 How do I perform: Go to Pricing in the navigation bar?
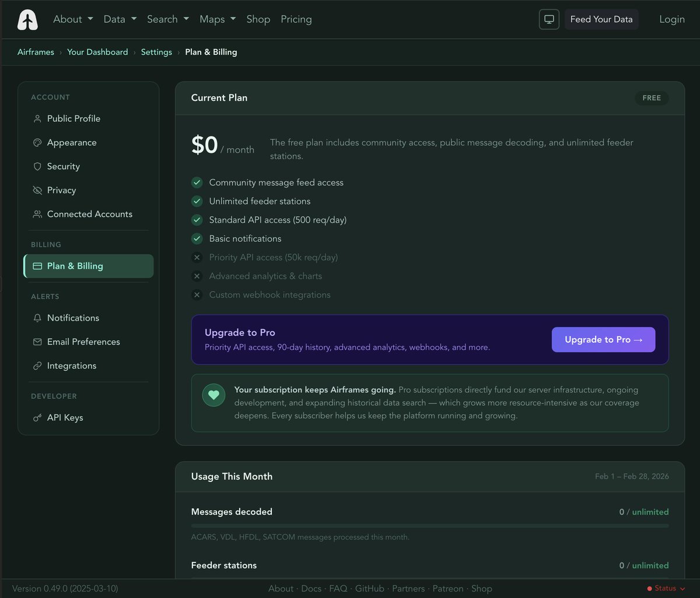296,19
